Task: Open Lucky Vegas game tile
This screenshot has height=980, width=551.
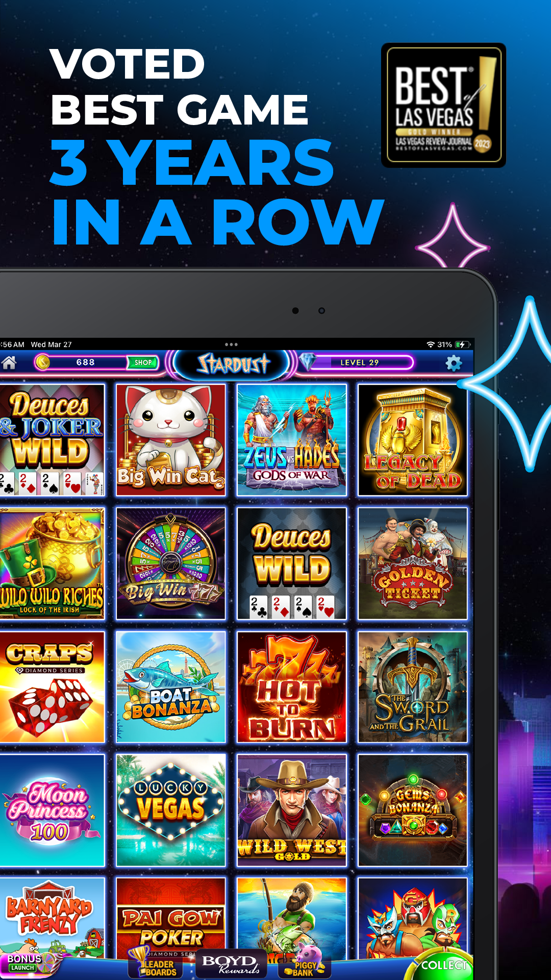Action: 171,811
